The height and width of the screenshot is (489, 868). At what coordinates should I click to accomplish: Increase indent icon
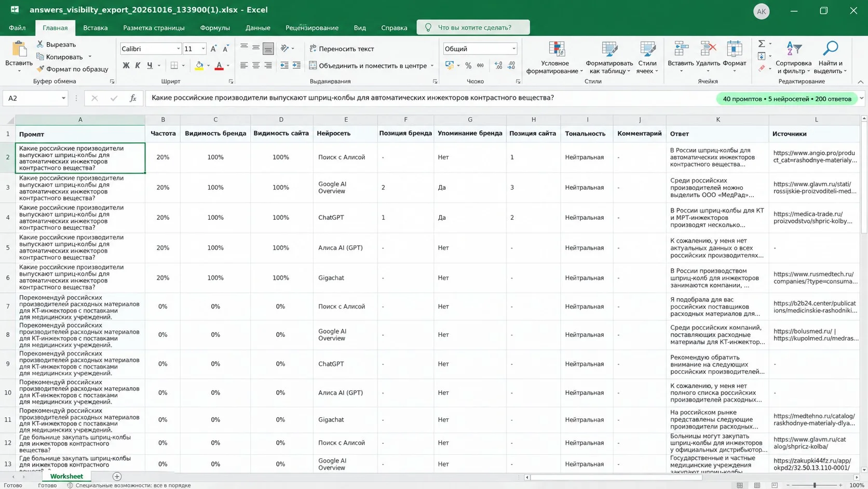[x=296, y=65]
